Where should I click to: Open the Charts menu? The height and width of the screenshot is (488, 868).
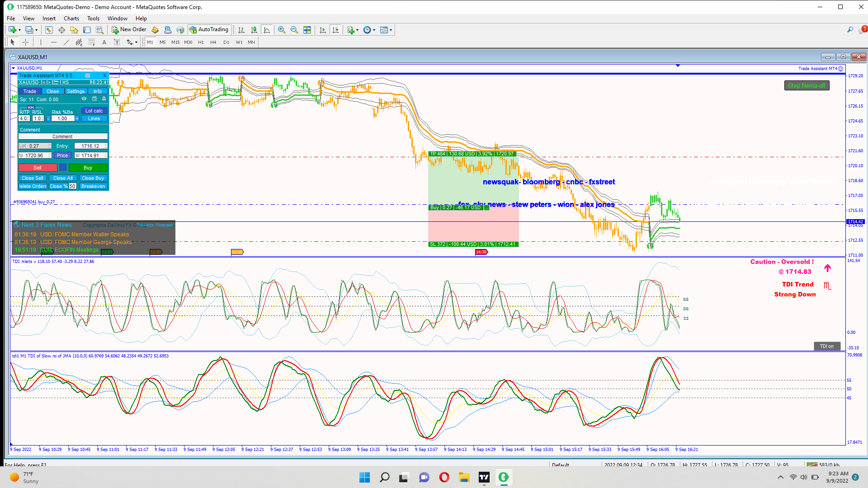(x=71, y=19)
